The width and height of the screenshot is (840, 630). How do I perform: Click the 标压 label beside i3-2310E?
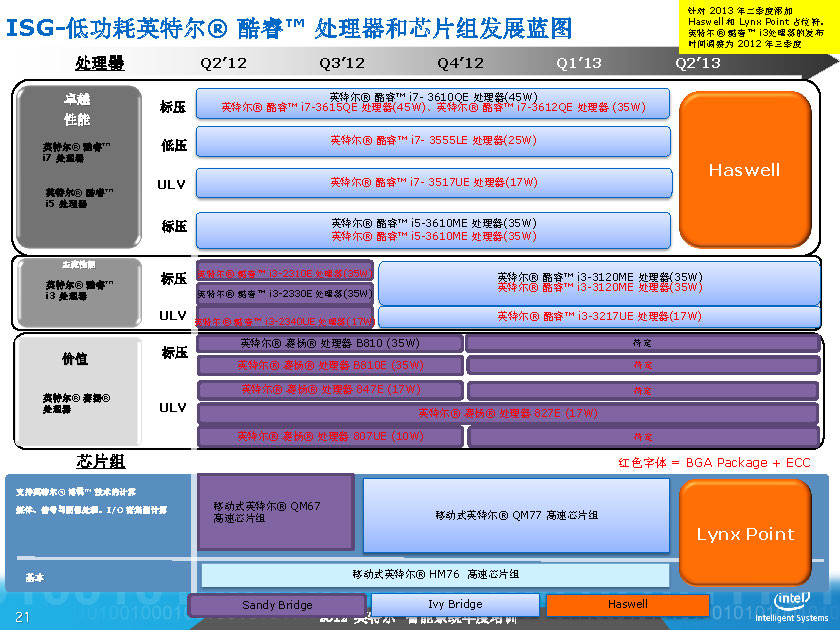tap(174, 279)
